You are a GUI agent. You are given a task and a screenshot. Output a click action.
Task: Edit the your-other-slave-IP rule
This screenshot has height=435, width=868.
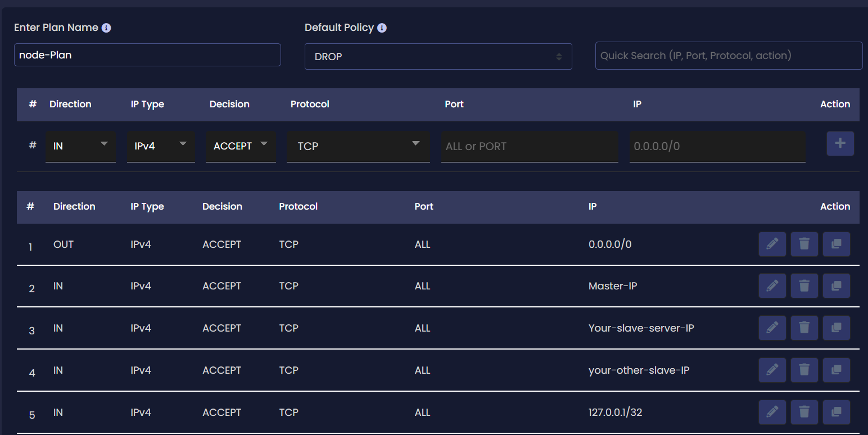click(772, 370)
